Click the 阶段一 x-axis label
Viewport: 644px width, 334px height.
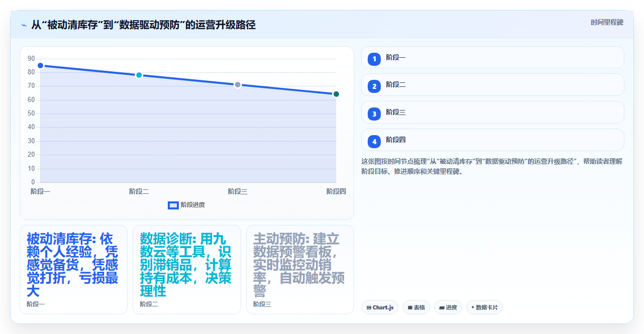[40, 191]
